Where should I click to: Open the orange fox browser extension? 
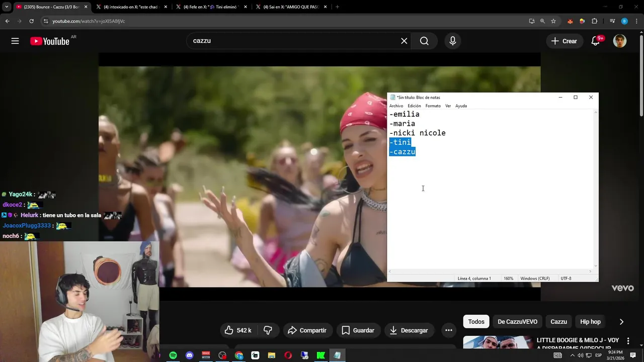[570, 21]
